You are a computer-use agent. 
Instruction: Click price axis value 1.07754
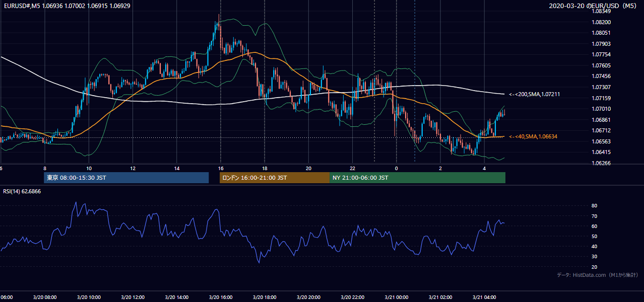(x=602, y=54)
